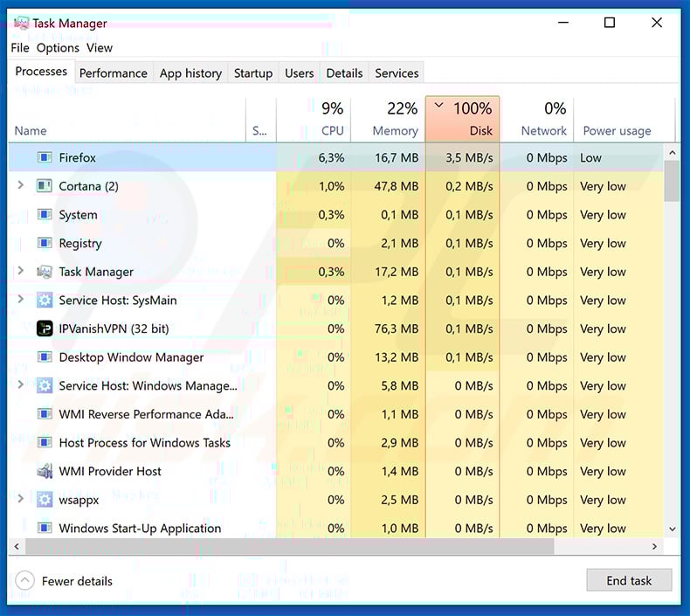Click the Service Host: SysMain gear icon
Viewport: 690px width, 616px height.
click(x=45, y=301)
